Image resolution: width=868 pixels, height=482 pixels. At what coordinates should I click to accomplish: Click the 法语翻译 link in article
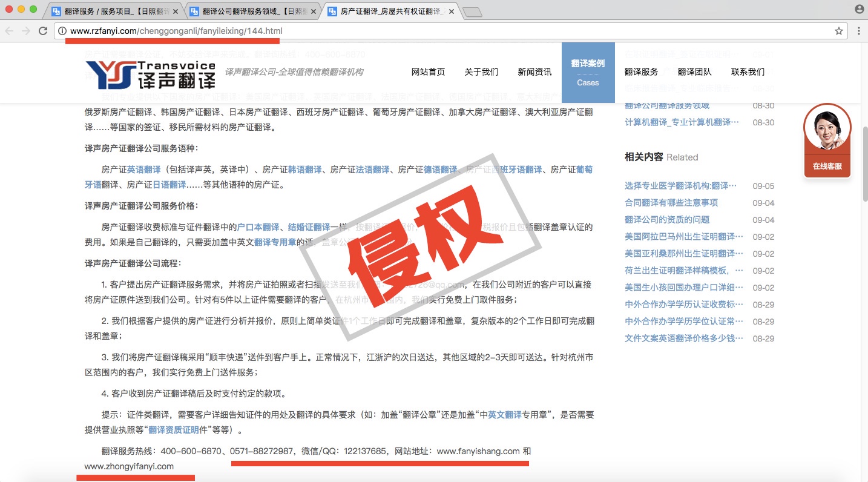[x=373, y=170]
